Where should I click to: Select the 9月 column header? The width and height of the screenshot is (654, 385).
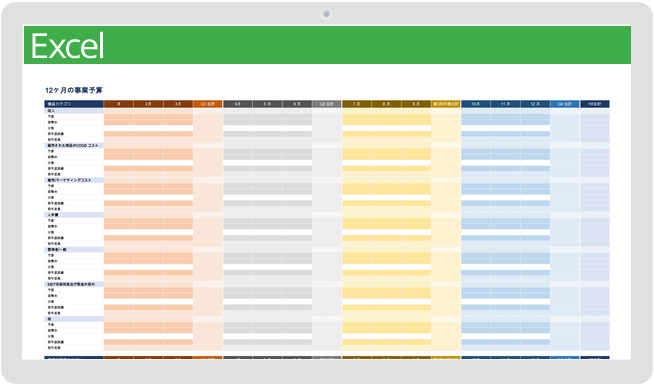416,104
